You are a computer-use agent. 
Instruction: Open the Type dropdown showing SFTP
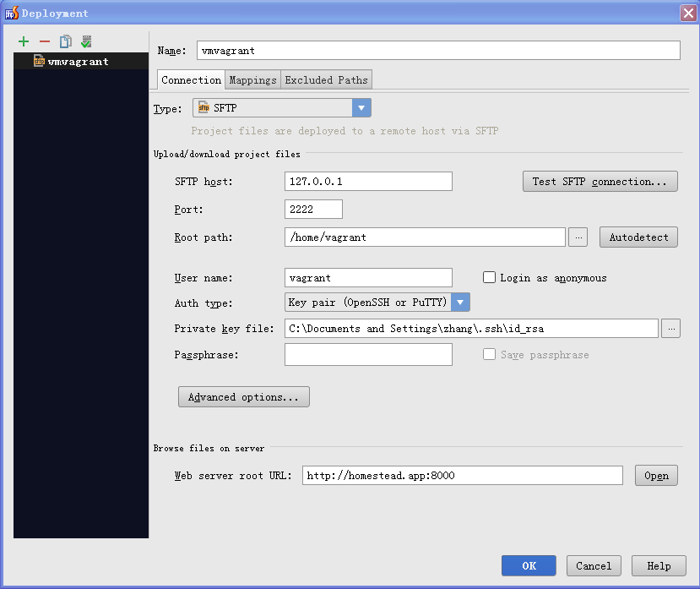pos(282,107)
